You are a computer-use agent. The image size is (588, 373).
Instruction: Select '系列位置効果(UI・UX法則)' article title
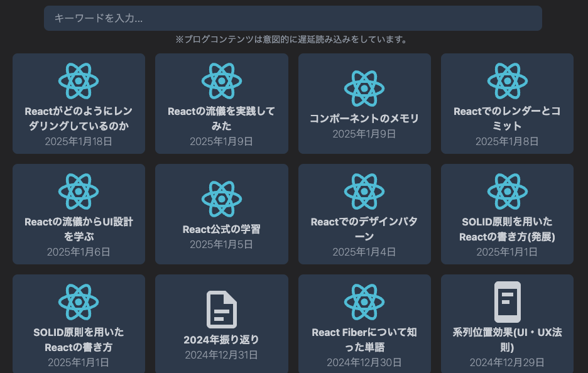[507, 339]
